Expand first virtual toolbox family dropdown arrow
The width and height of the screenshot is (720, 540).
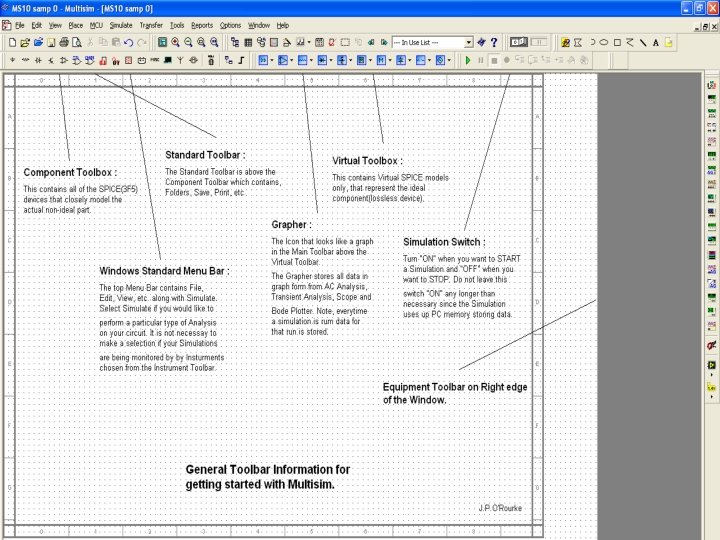[272, 60]
